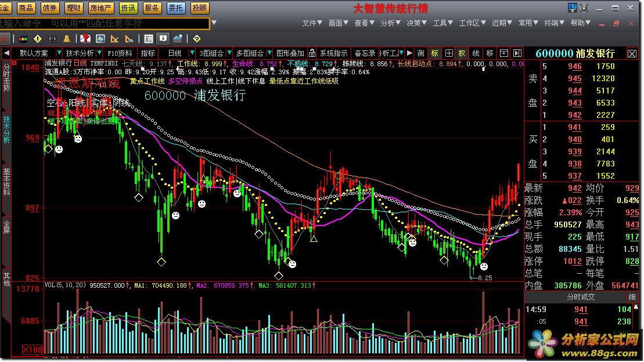The width and height of the screenshot is (644, 362).
Task: Toggle the info speech bubble icon
Action: (x=163, y=39)
